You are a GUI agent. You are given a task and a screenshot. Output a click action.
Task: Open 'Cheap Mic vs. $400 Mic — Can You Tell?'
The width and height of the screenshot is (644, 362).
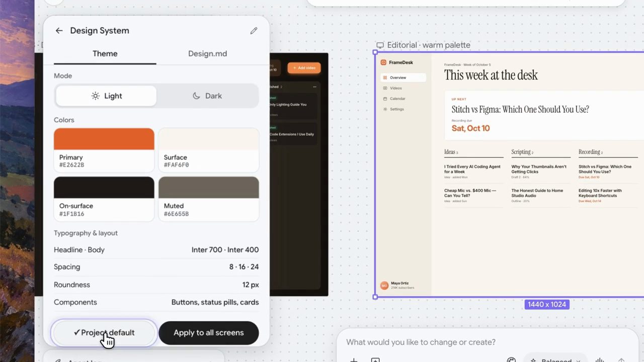click(x=470, y=193)
